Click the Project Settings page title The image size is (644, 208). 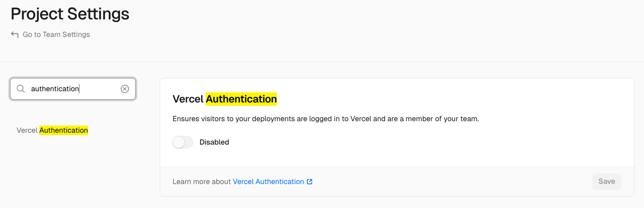(x=70, y=14)
